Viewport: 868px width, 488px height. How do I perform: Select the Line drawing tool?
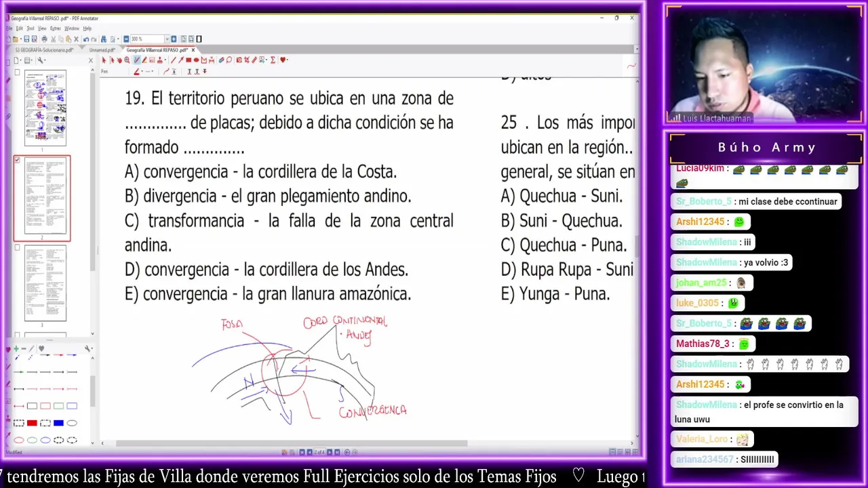coord(173,60)
